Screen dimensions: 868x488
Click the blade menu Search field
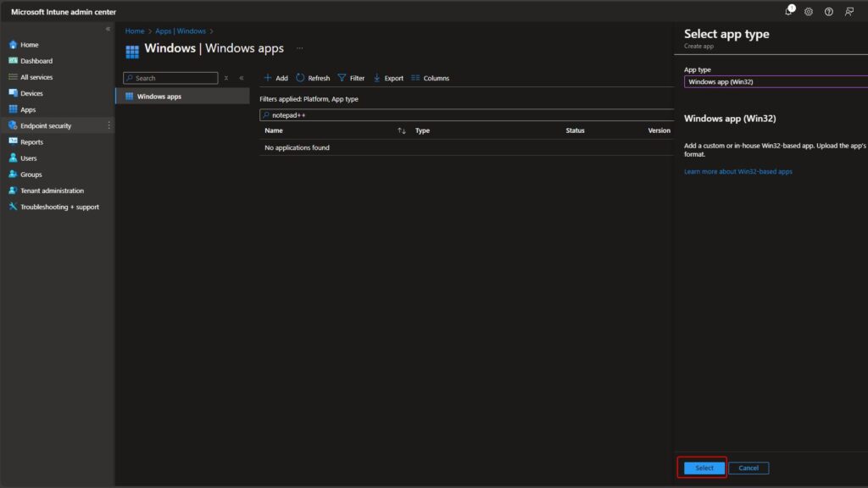click(x=170, y=78)
